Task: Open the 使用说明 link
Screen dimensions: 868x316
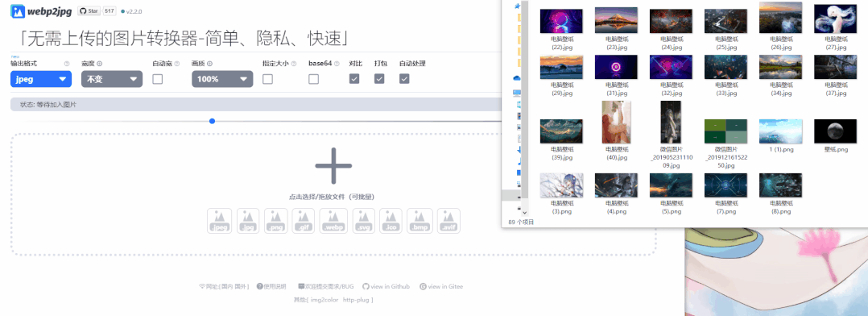Action: 271,287
